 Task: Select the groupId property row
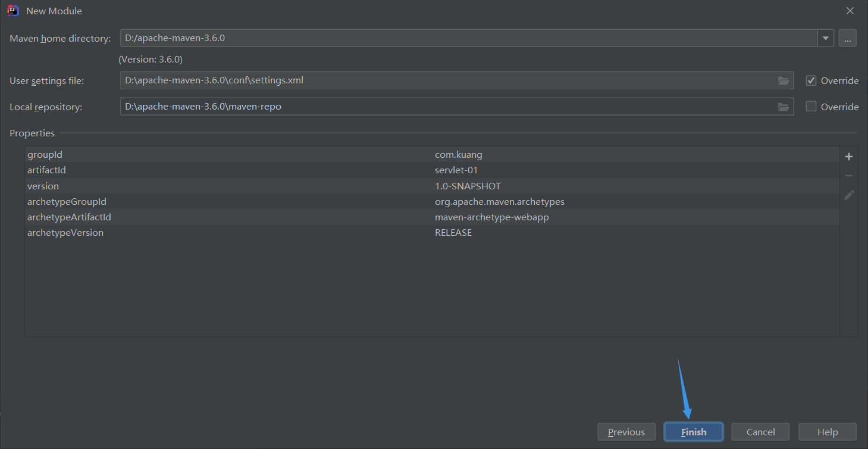(432, 155)
